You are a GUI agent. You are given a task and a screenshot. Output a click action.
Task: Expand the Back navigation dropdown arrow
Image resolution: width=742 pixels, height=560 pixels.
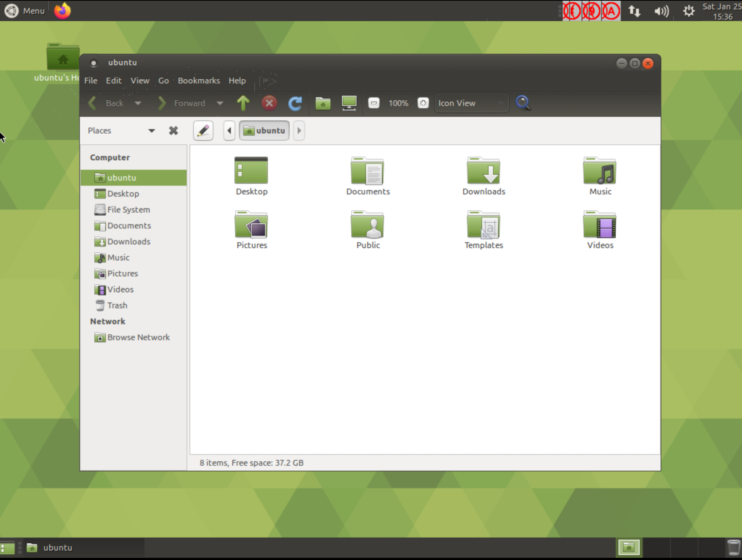[x=136, y=103]
